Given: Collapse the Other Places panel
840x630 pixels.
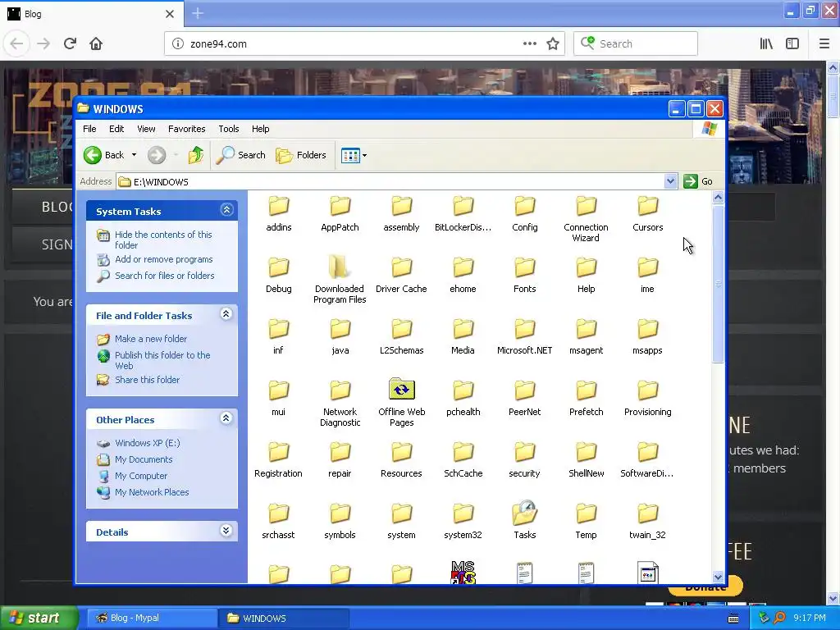Looking at the screenshot, I should pos(226,418).
